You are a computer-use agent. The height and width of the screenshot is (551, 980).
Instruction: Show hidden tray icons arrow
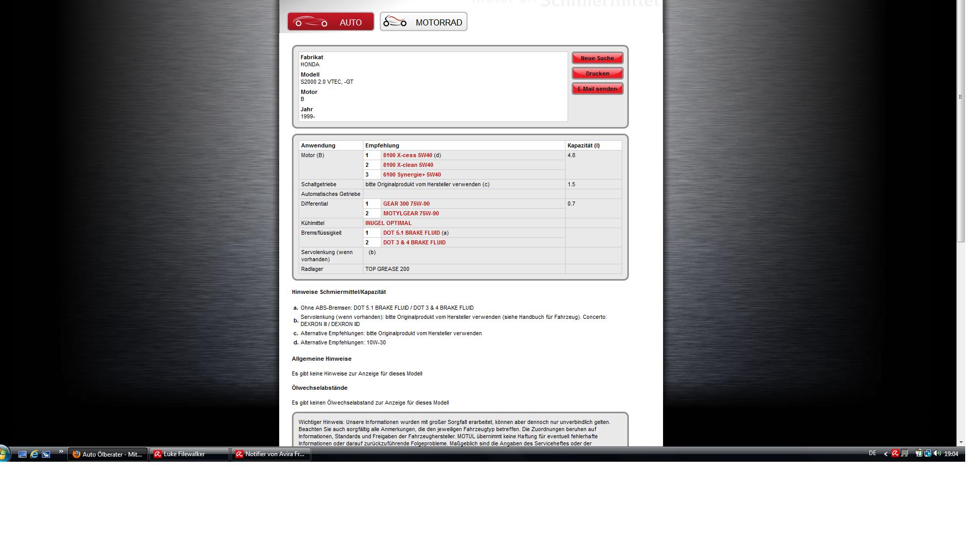point(886,454)
